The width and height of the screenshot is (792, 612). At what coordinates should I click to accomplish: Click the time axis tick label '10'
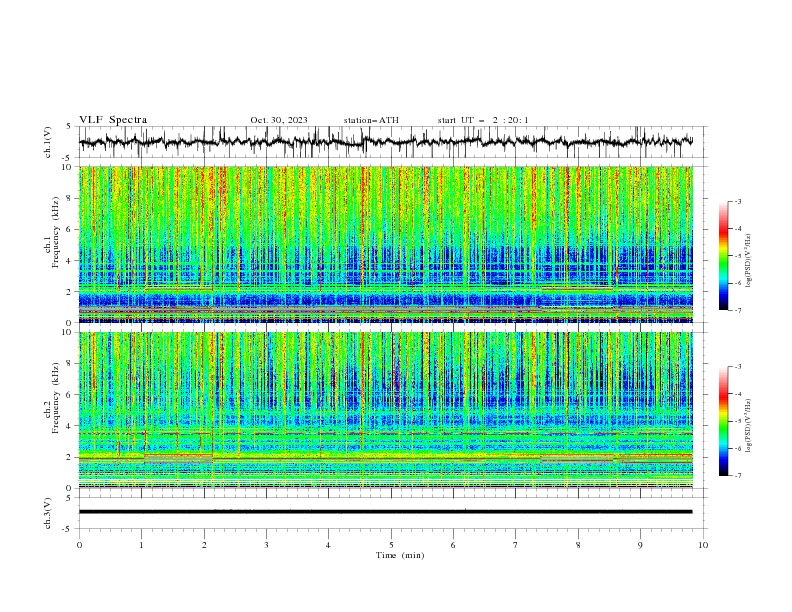coord(703,545)
